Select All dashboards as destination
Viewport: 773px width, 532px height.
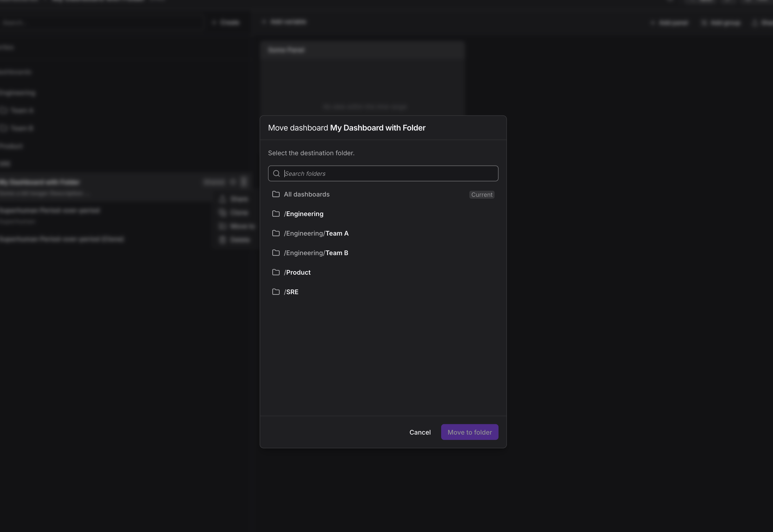click(x=307, y=194)
